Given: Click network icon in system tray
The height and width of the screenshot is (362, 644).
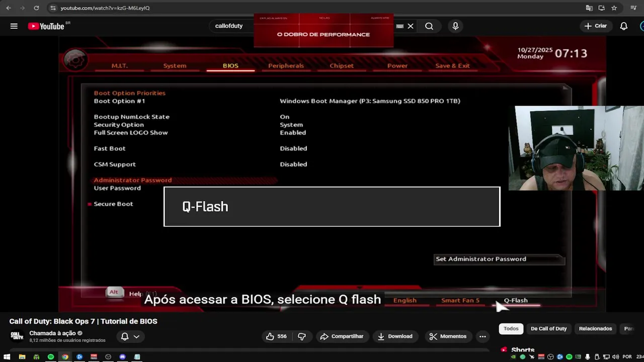Looking at the screenshot, I should click(x=606, y=357).
